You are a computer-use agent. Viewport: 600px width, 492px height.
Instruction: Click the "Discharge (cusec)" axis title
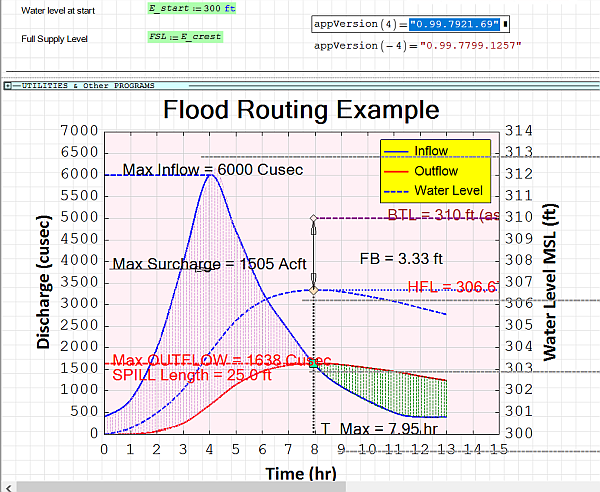(44, 282)
